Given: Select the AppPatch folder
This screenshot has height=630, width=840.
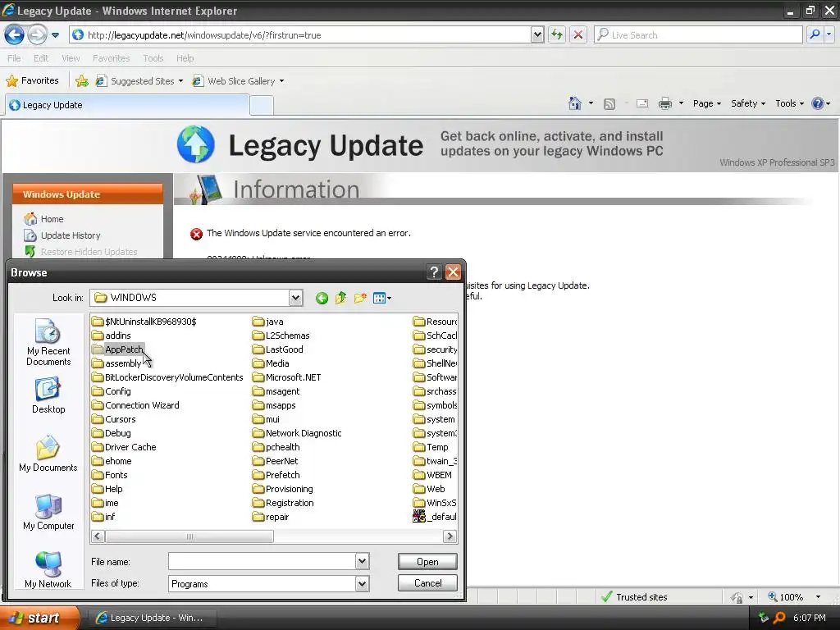Looking at the screenshot, I should 118,349.
